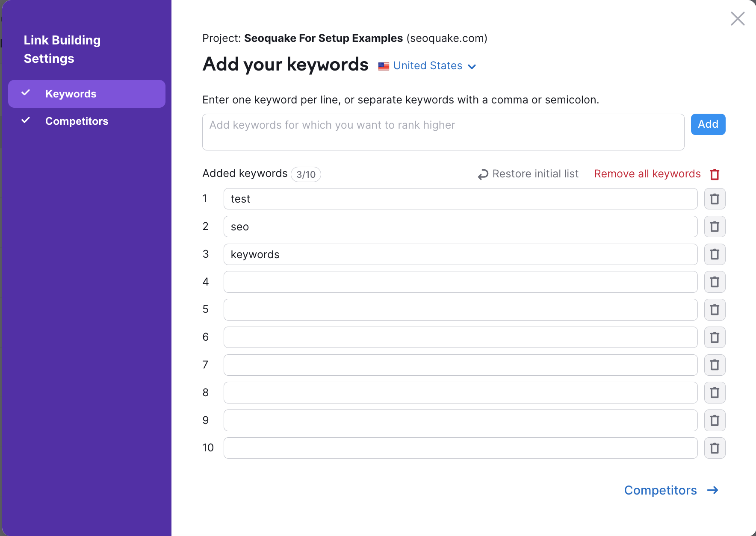Switch to Competitors section in sidebar
The height and width of the screenshot is (536, 756).
(x=77, y=121)
